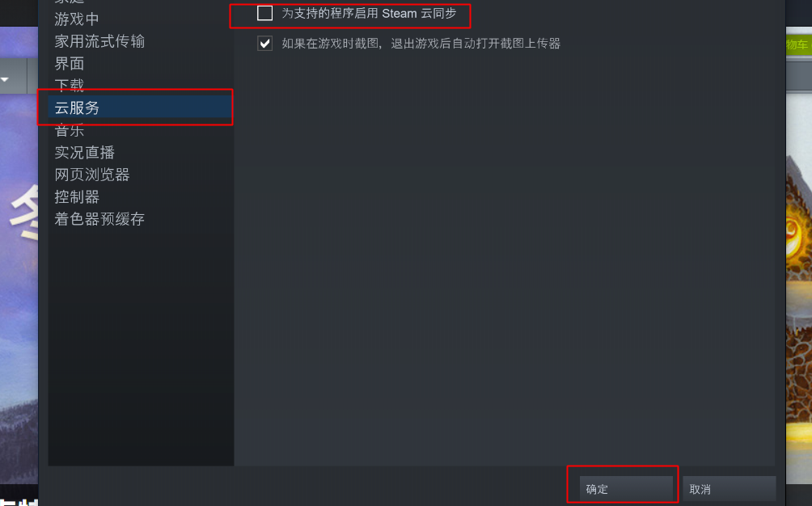Click the 取消 button
This screenshot has height=506, width=812.
coord(730,489)
